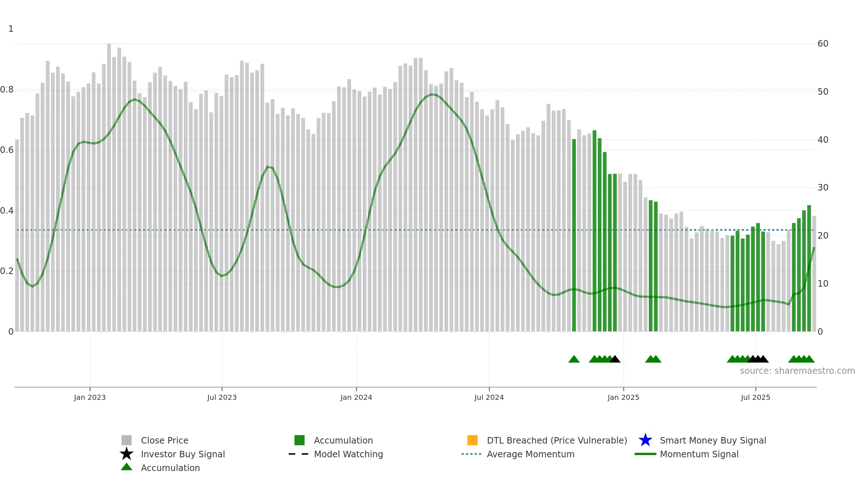Toggle the Momentum Signal legend label

699,454
